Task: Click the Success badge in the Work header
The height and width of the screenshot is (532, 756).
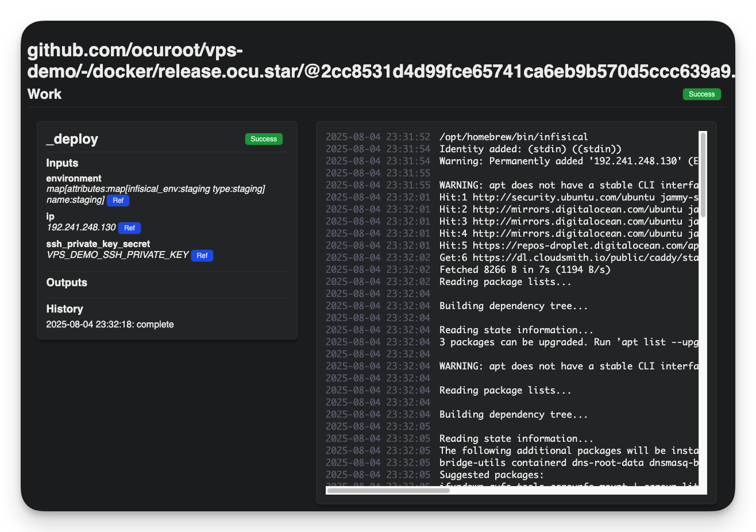Action: click(701, 94)
